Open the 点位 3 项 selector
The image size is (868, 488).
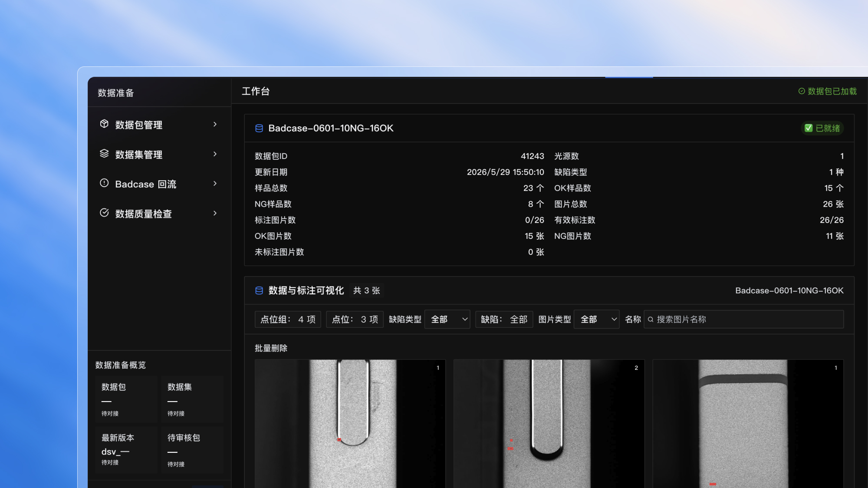[355, 320]
